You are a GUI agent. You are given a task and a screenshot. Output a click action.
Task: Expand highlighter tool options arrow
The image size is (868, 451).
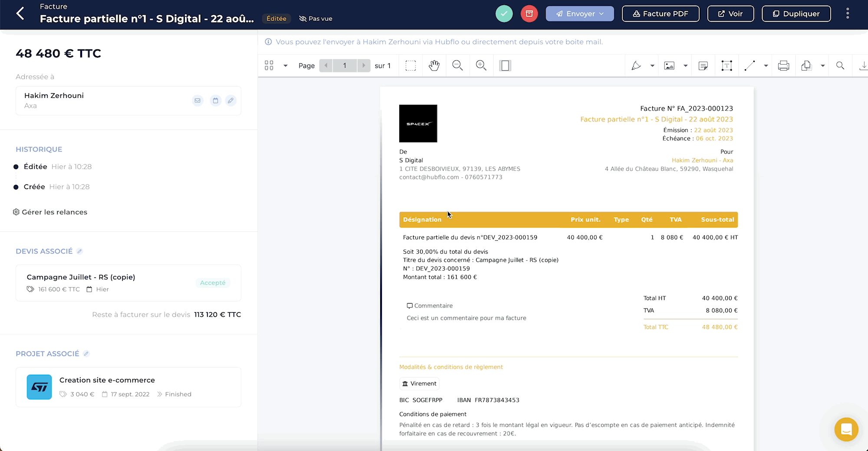652,65
